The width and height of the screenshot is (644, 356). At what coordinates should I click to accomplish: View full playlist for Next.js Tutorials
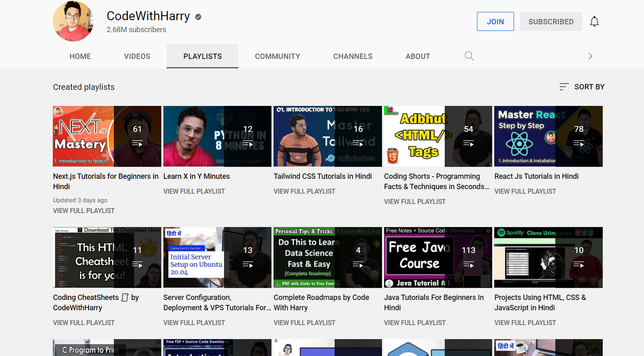point(84,211)
